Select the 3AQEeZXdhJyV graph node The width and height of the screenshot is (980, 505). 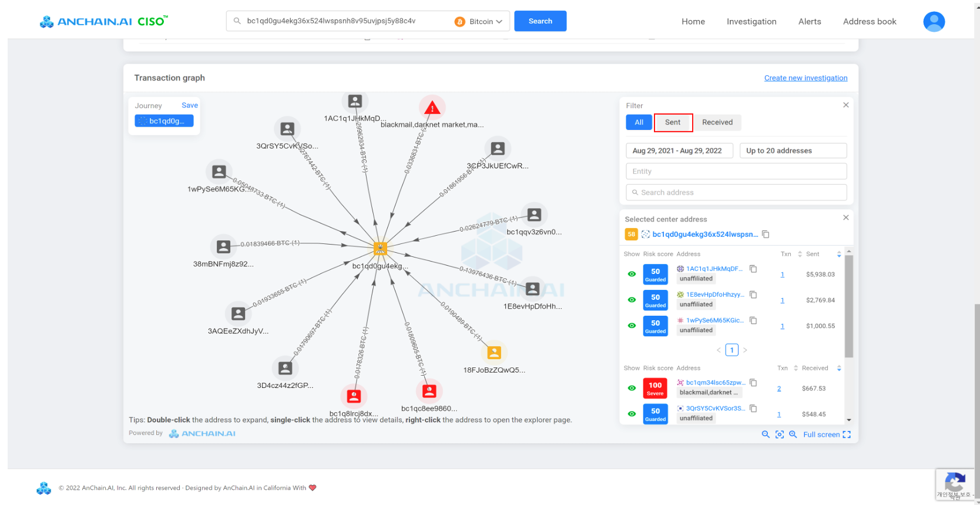238,313
